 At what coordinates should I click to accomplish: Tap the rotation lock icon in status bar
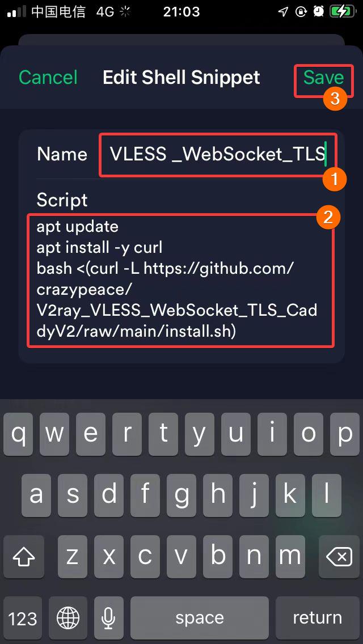(301, 11)
